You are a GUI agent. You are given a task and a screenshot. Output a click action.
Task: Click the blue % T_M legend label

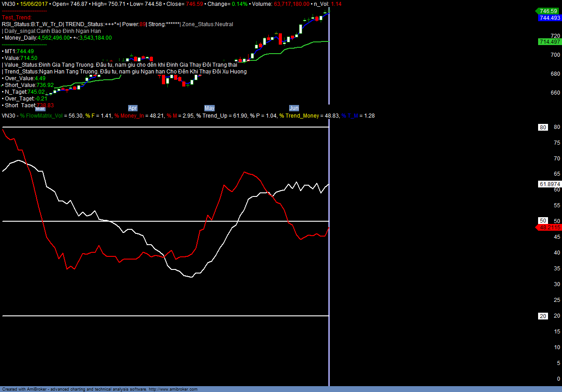(350, 116)
